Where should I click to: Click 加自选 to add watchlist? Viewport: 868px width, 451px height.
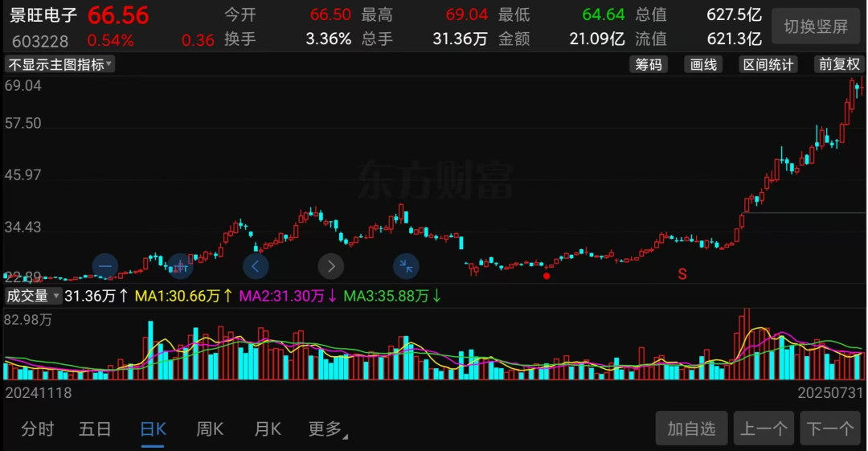click(691, 428)
